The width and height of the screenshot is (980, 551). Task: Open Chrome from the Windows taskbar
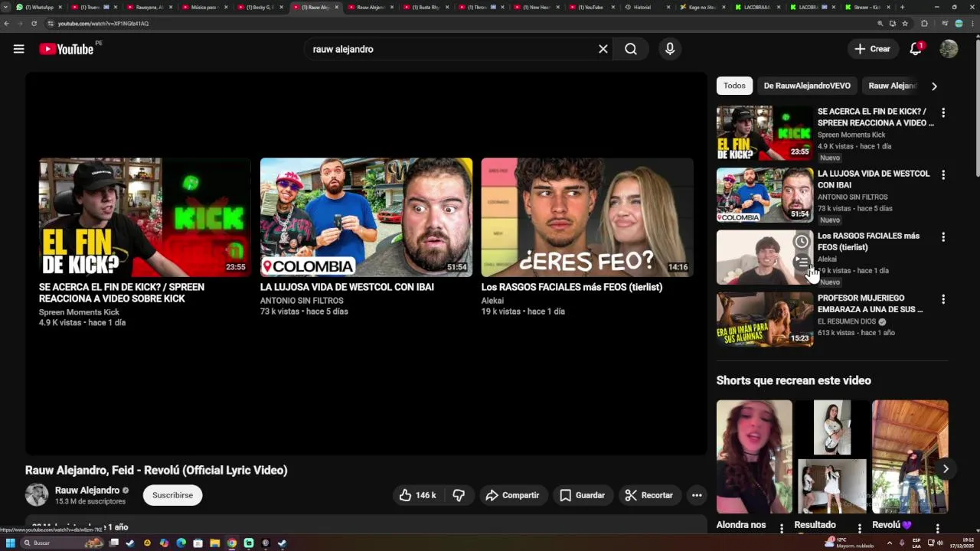[232, 543]
